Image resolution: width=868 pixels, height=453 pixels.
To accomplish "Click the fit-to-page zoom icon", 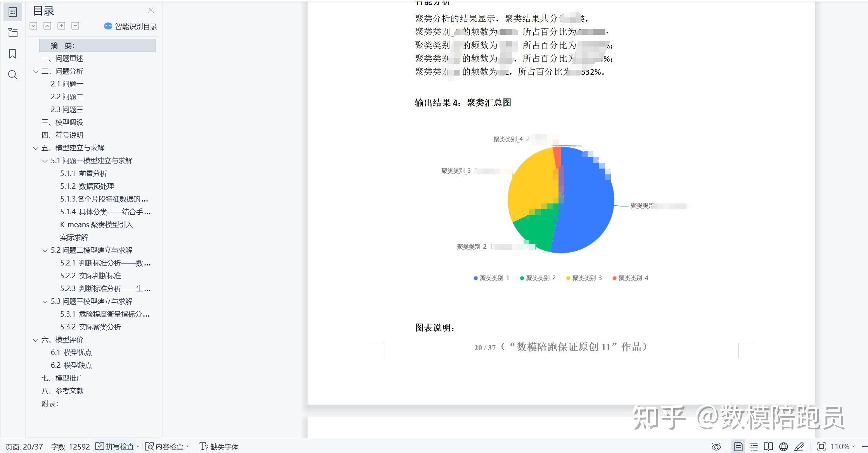I will coord(821,447).
